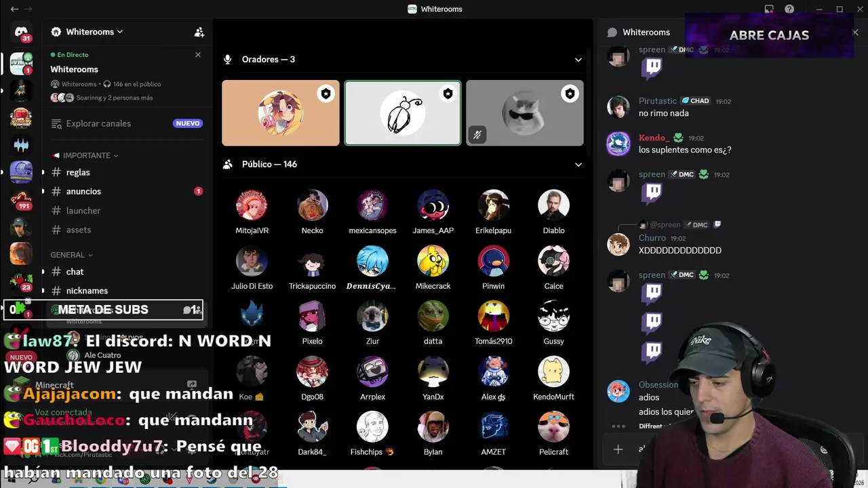
Task: Open Discord home direct messages icon
Action: 21,32
